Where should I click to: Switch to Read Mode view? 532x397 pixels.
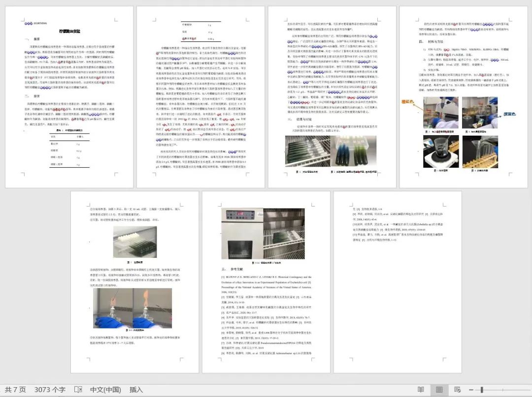tap(421, 390)
